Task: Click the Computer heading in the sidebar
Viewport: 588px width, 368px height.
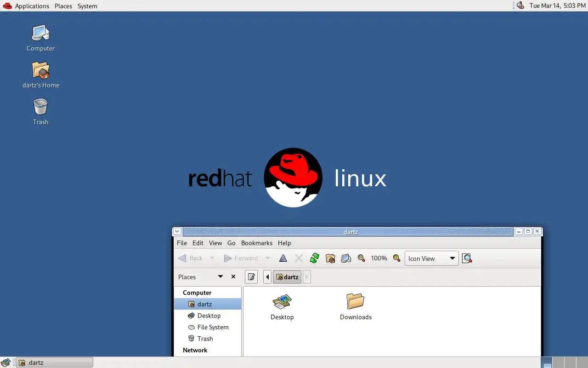Action: coord(197,293)
